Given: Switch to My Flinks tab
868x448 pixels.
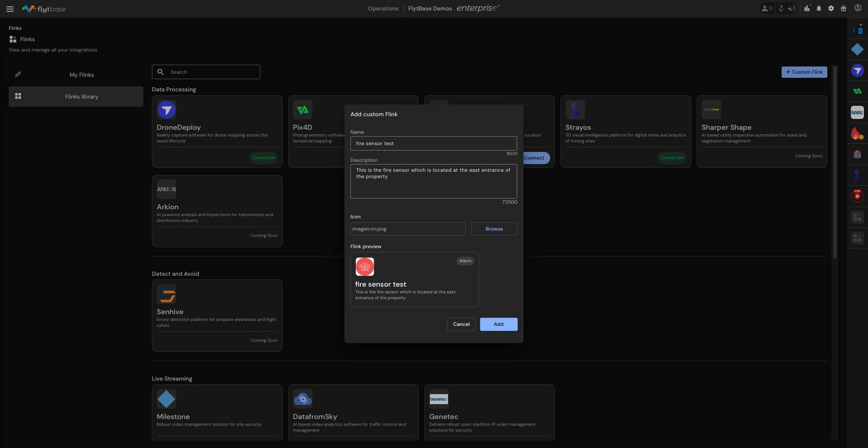Looking at the screenshot, I should [76, 75].
